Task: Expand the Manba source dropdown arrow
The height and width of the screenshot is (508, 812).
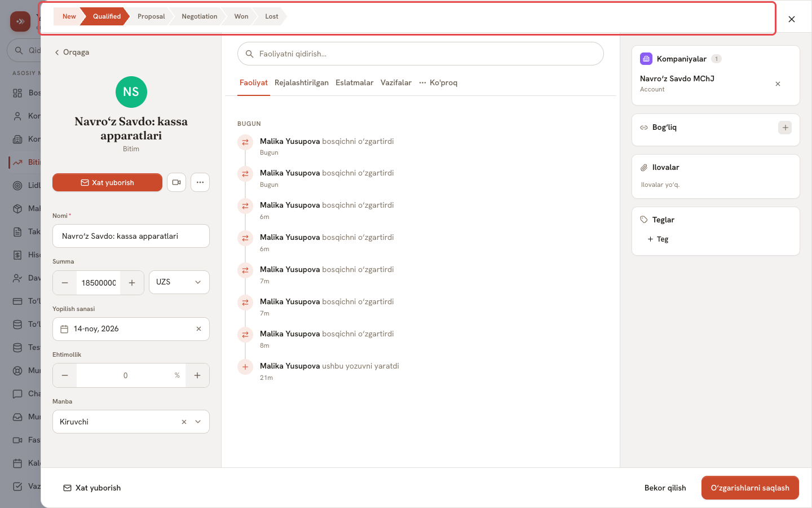Action: 198,422
